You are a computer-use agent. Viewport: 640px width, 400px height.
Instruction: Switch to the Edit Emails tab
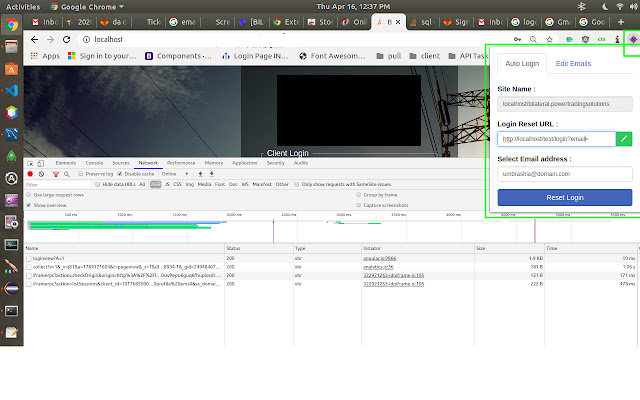(x=573, y=63)
